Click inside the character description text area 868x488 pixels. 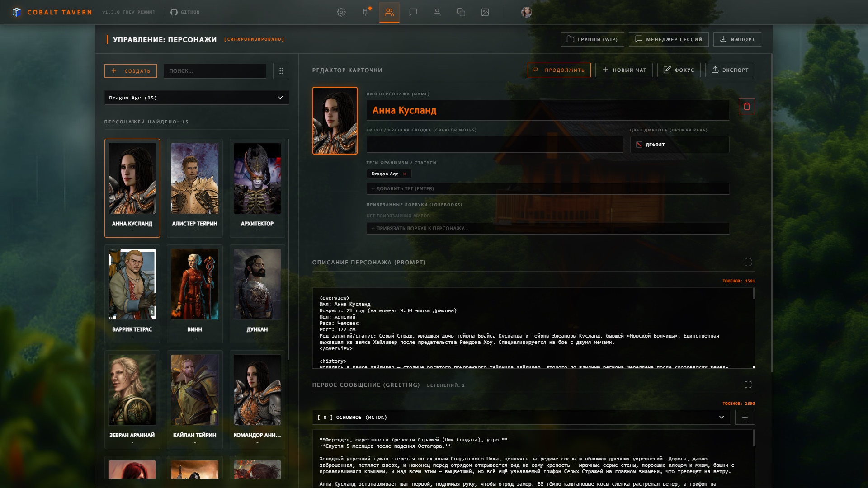click(x=533, y=328)
